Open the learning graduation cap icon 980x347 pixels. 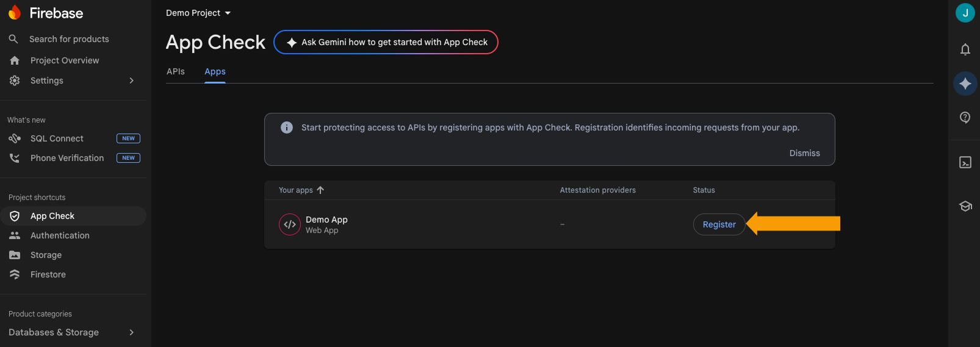(x=965, y=206)
